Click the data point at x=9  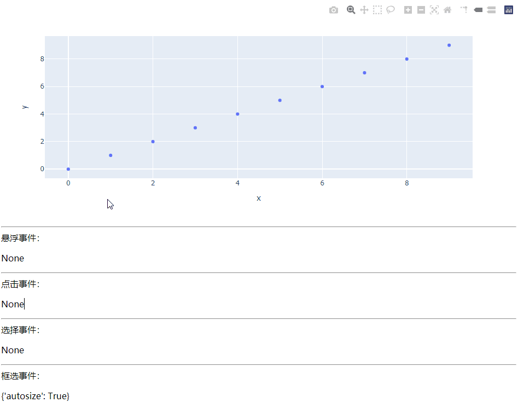coord(449,45)
